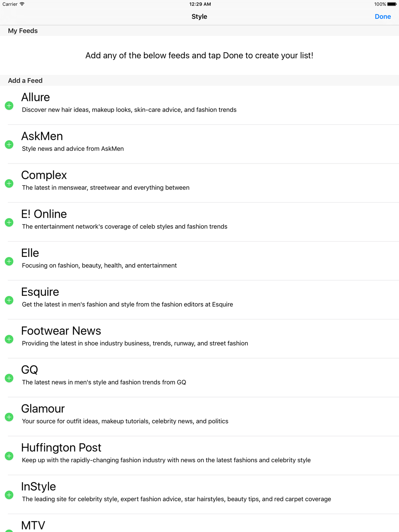The image size is (399, 532).
Task: Add InStyle with its green plus icon
Action: click(x=9, y=495)
